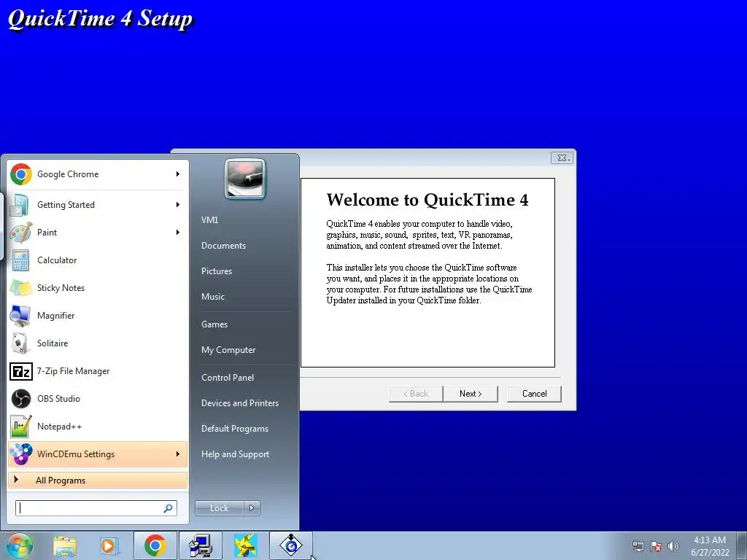Expand All Programs list

[98, 481]
